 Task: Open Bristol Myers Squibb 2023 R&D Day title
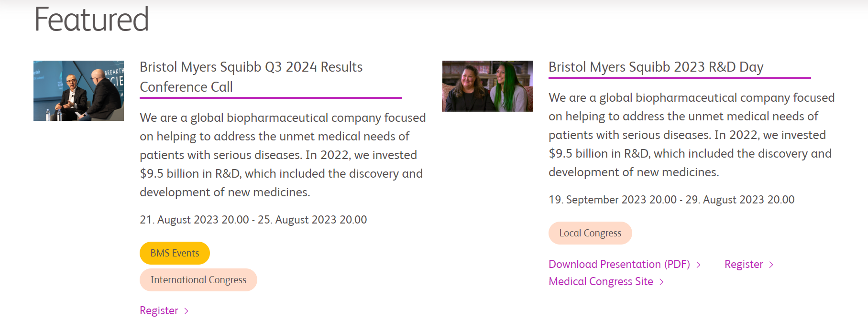point(656,67)
